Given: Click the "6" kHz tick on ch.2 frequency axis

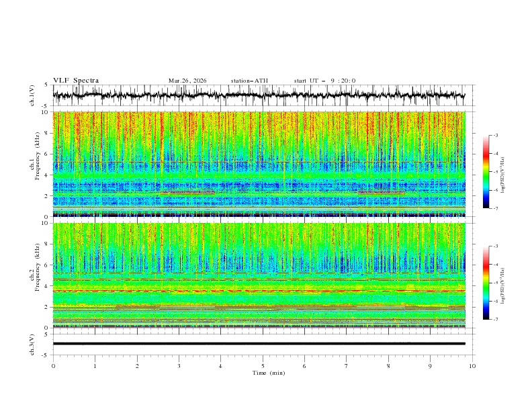Looking at the screenshot, I should [x=46, y=265].
